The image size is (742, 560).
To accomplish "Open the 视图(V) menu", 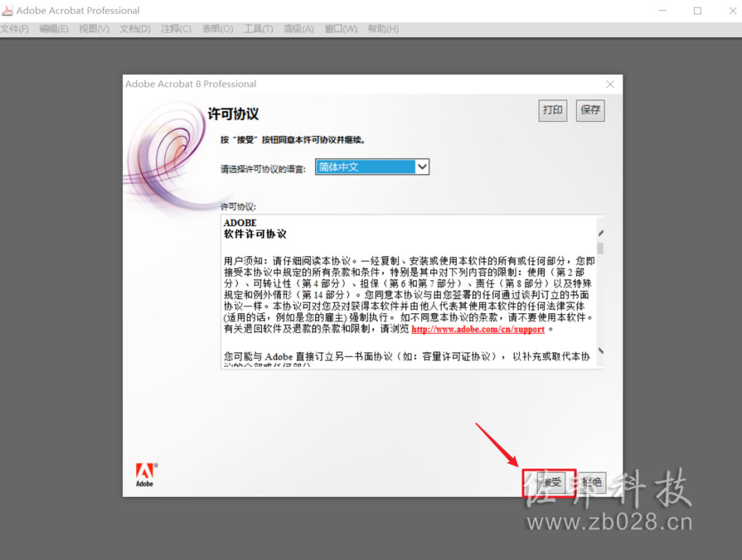I will click(x=93, y=30).
